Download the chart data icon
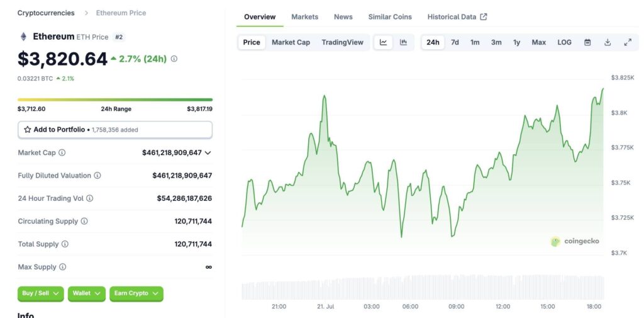Screen dimensions: 644x318 pyautogui.click(x=608, y=42)
